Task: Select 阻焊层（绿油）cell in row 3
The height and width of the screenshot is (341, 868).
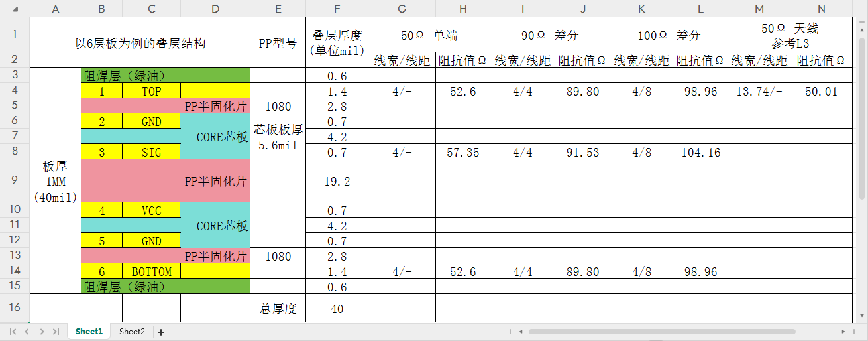Action: tap(166, 75)
